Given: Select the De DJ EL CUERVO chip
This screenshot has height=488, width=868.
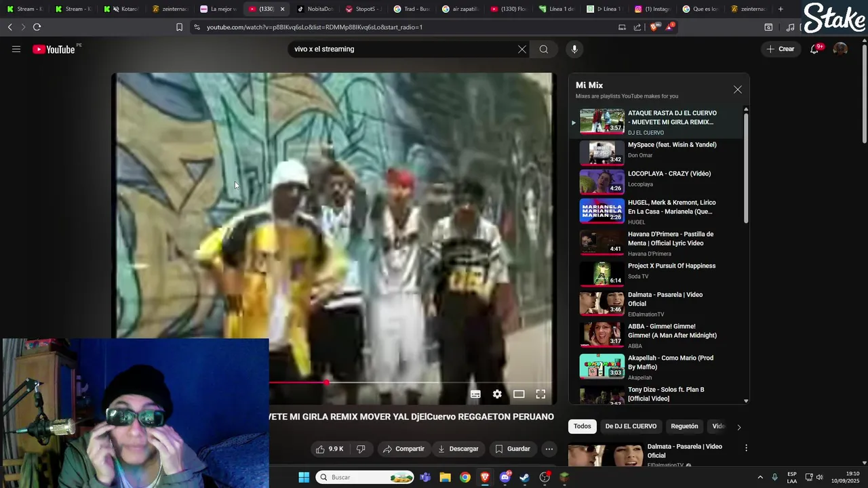Looking at the screenshot, I should pos(631,426).
